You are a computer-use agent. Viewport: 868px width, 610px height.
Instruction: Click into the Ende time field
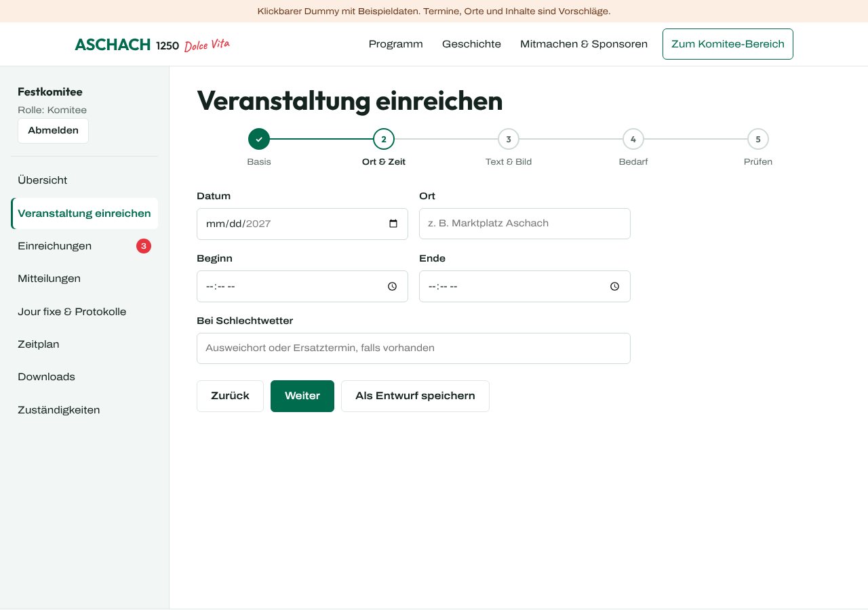(525, 286)
